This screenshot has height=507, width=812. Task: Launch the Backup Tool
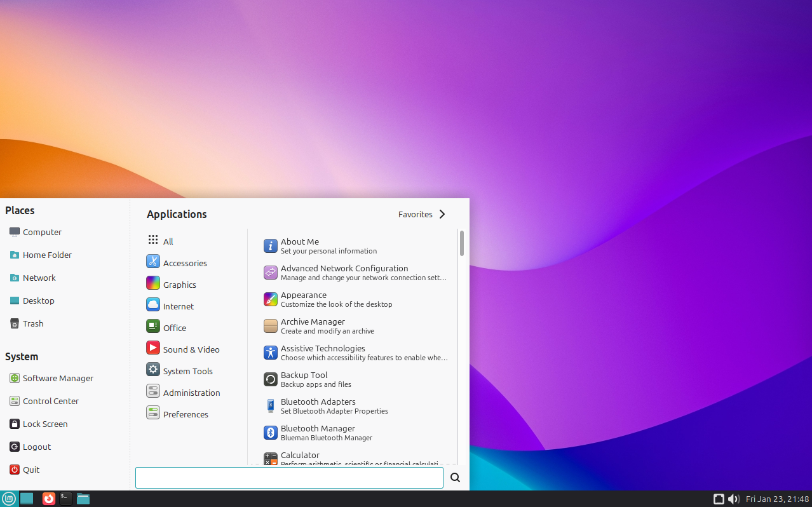tap(304, 379)
